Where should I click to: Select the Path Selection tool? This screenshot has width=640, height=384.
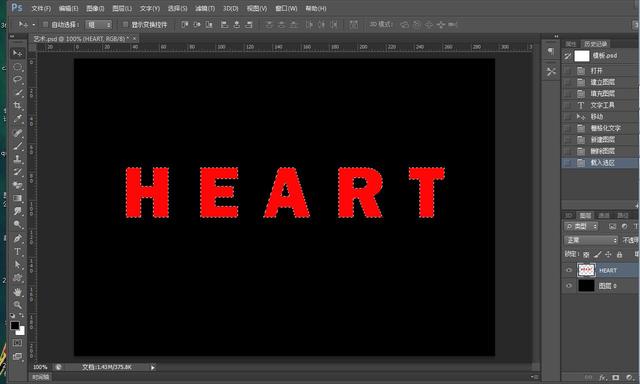coord(17,265)
